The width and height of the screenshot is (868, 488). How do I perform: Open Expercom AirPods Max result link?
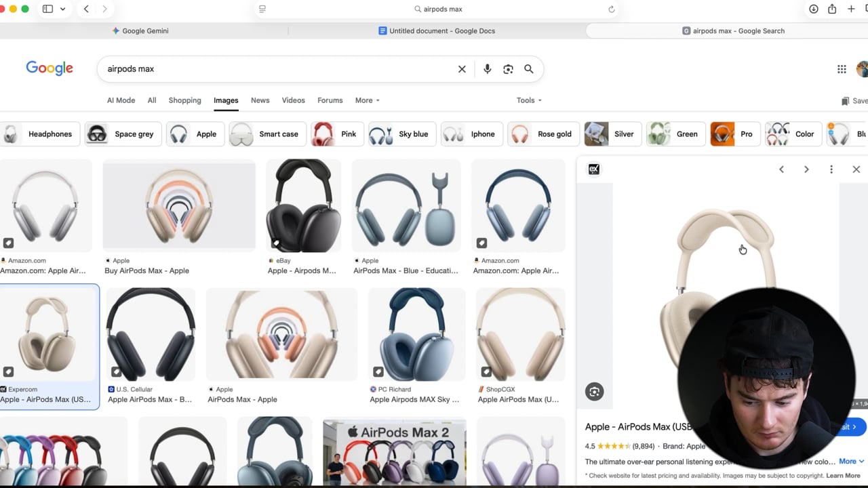(45, 399)
